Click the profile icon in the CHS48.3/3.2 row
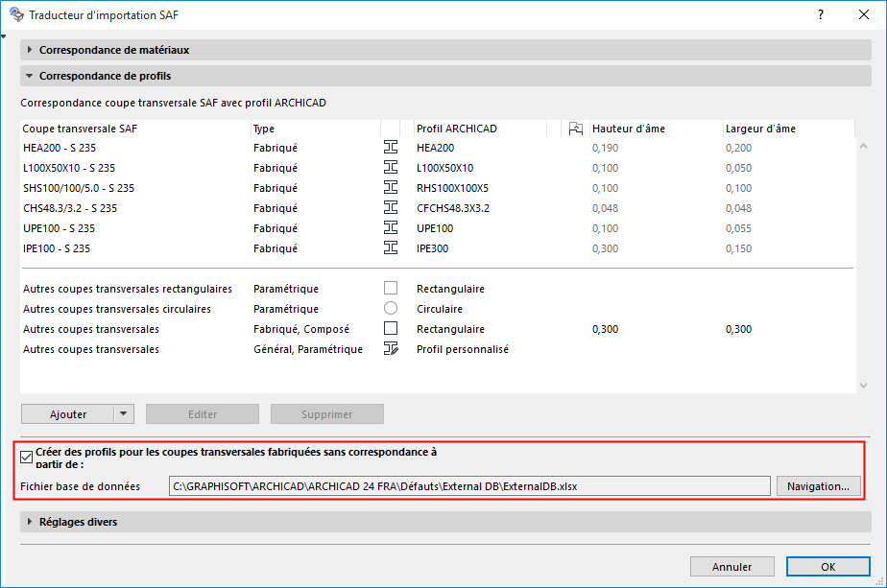This screenshot has width=887, height=588. point(391,207)
